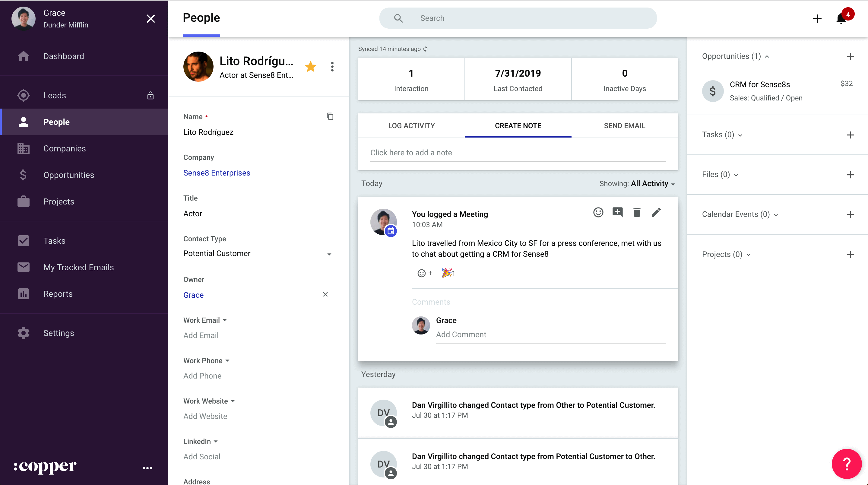This screenshot has width=868, height=485.
Task: Click the Add Email field
Action: (x=201, y=335)
